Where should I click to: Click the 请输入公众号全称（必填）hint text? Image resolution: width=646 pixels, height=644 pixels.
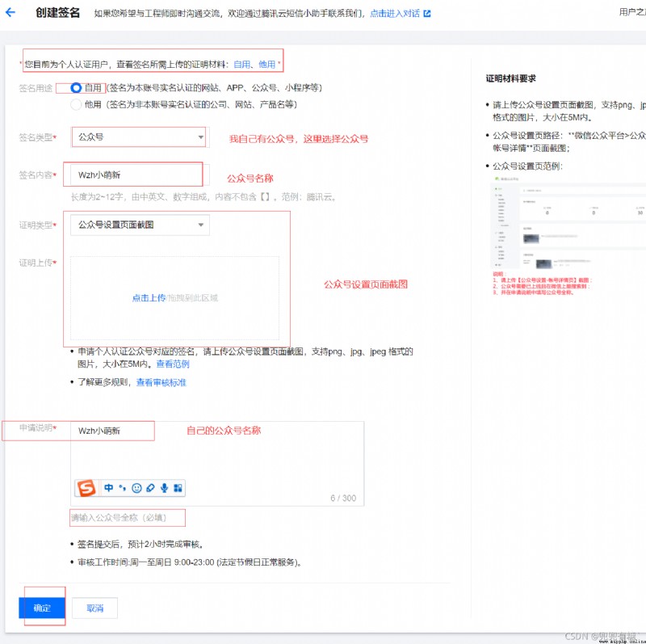(x=119, y=517)
